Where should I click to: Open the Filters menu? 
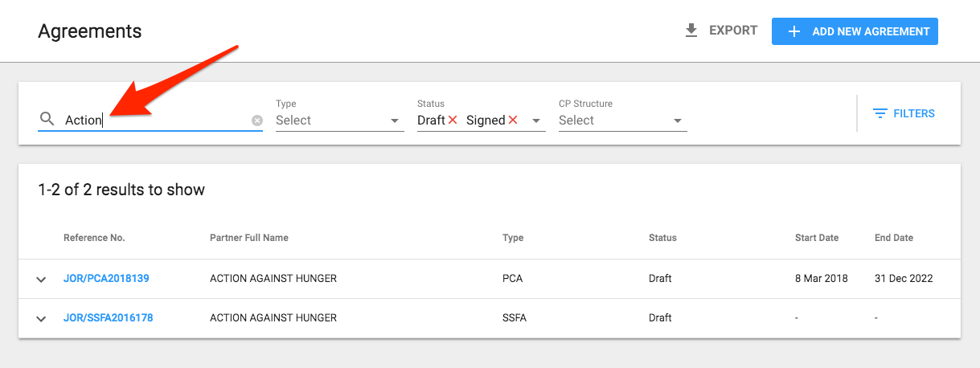[904, 114]
